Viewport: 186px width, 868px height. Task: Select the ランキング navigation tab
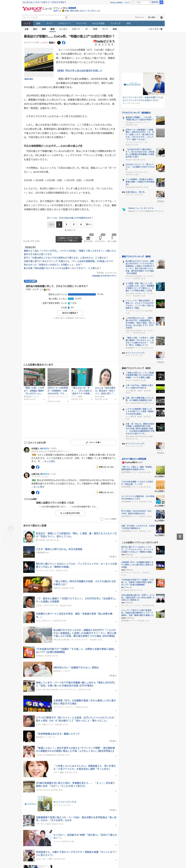click(115, 24)
